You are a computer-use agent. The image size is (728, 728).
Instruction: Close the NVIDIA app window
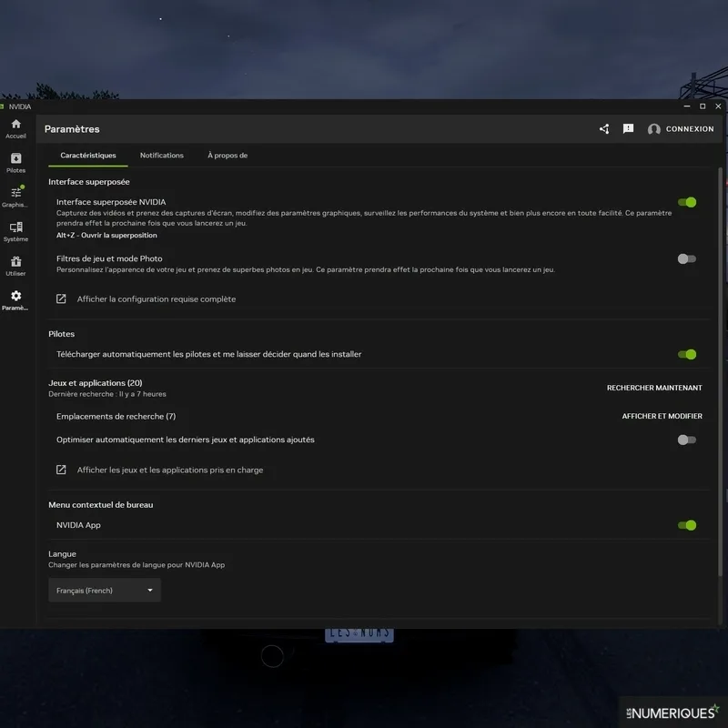point(718,106)
